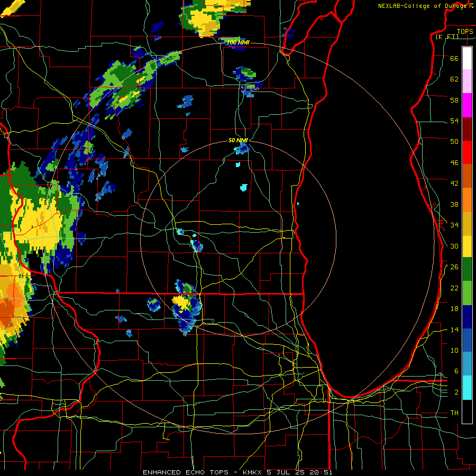
Task: Click legend value 62
Action: pyautogui.click(x=454, y=79)
